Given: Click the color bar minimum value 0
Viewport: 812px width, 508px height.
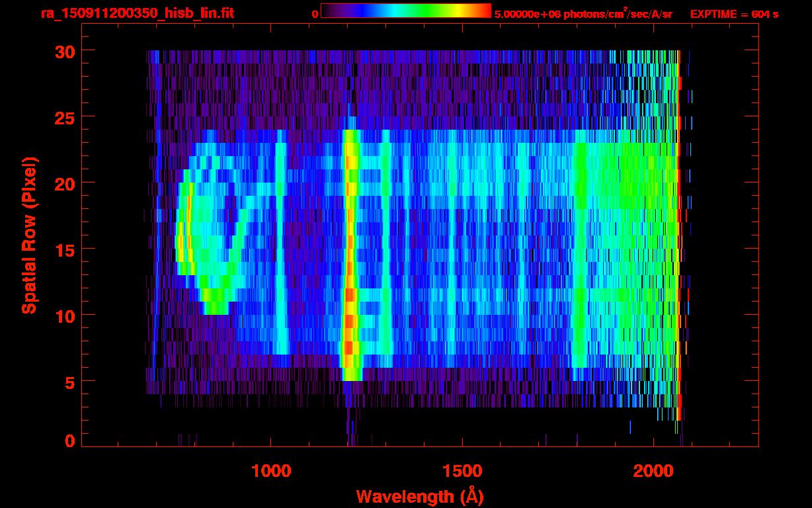Looking at the screenshot, I should point(315,14).
